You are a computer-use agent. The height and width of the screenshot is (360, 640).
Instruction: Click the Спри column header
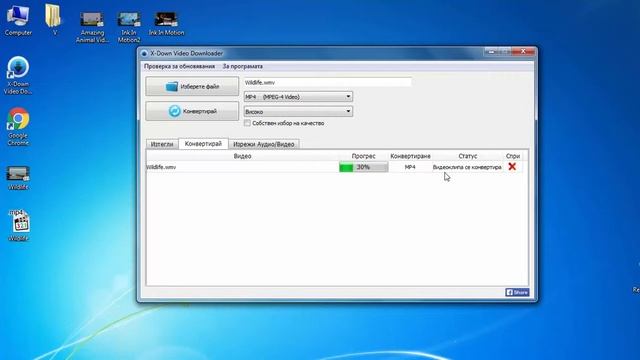click(513, 156)
